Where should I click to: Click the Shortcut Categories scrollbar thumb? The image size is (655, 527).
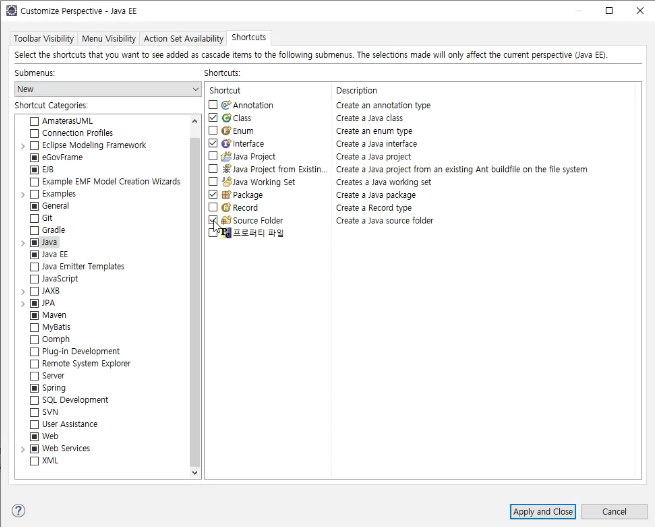point(195,302)
